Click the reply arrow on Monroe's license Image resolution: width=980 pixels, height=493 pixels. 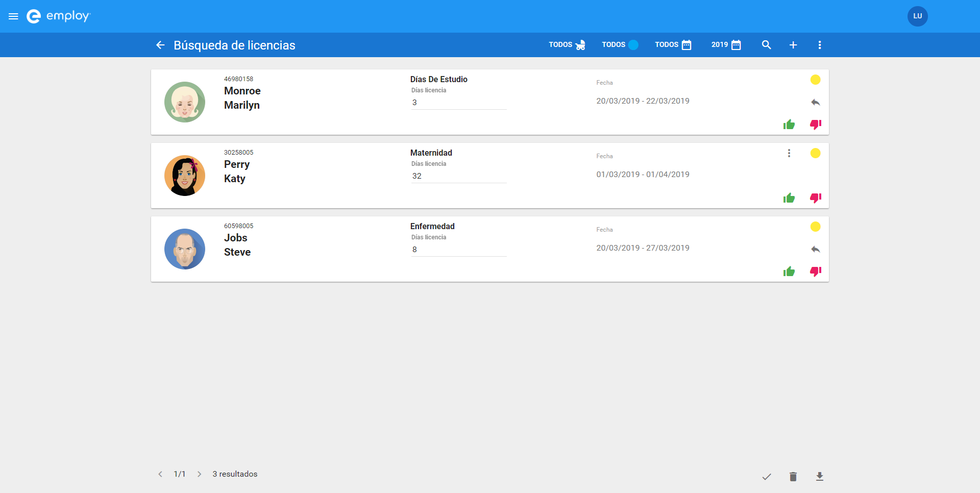pyautogui.click(x=815, y=103)
